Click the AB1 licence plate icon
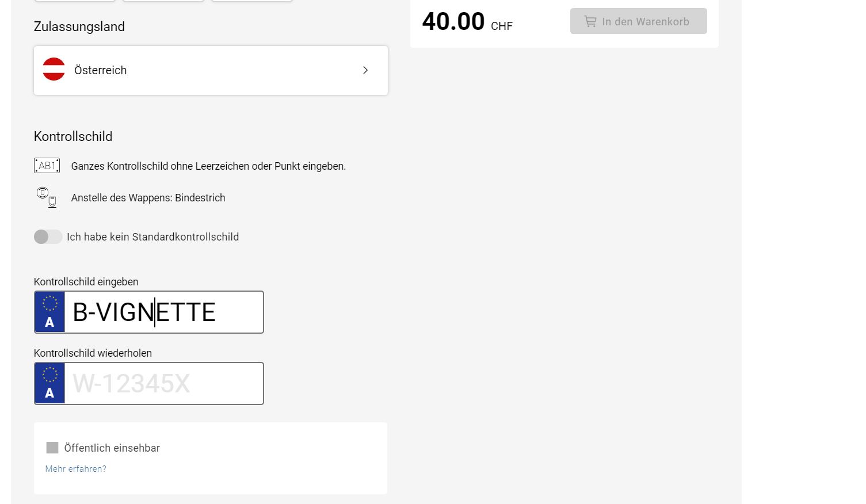 tap(47, 166)
